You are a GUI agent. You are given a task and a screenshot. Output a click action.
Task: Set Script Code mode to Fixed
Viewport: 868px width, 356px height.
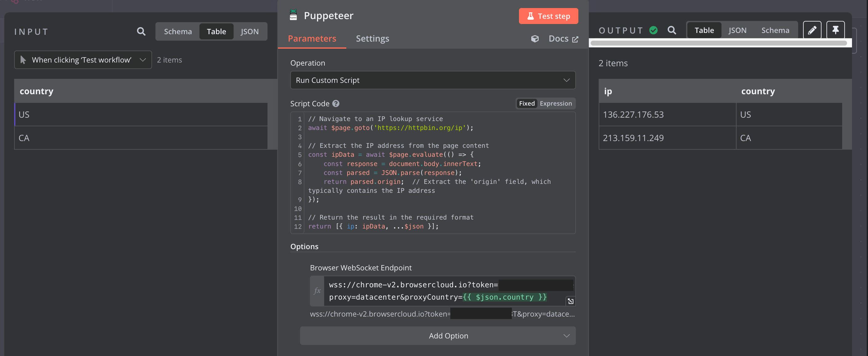(x=527, y=103)
